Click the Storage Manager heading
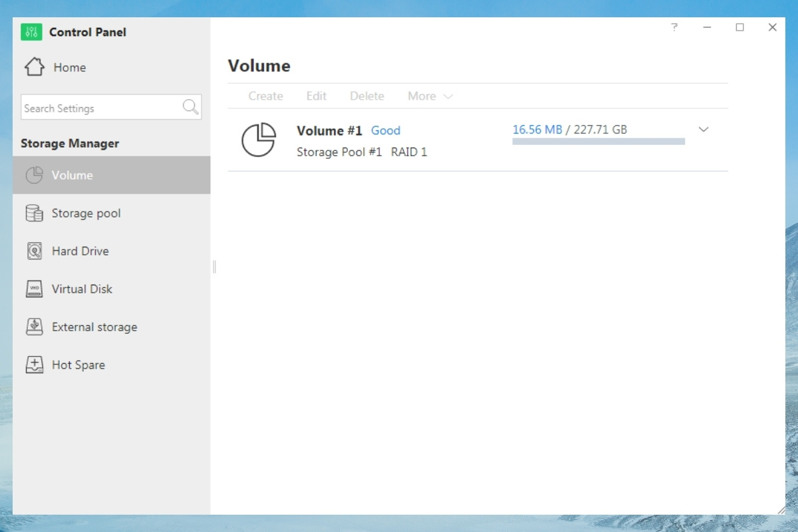 click(70, 144)
